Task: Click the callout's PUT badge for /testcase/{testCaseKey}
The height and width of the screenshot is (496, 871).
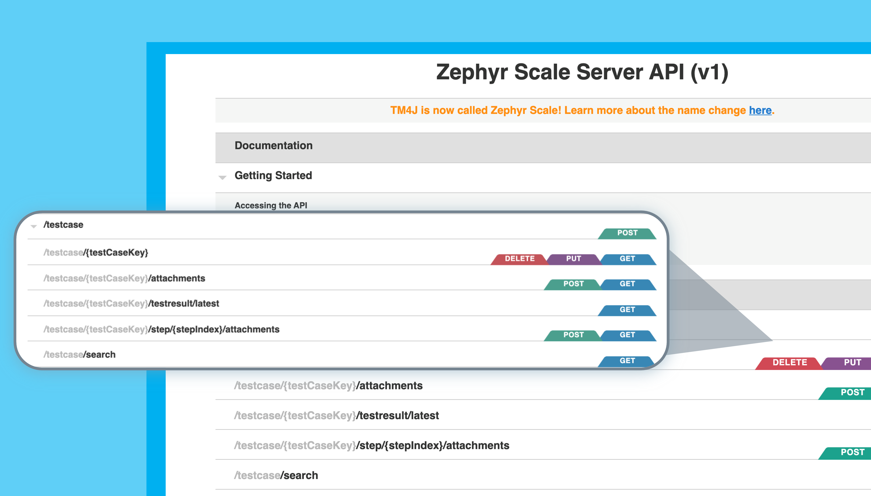Action: pyautogui.click(x=573, y=259)
